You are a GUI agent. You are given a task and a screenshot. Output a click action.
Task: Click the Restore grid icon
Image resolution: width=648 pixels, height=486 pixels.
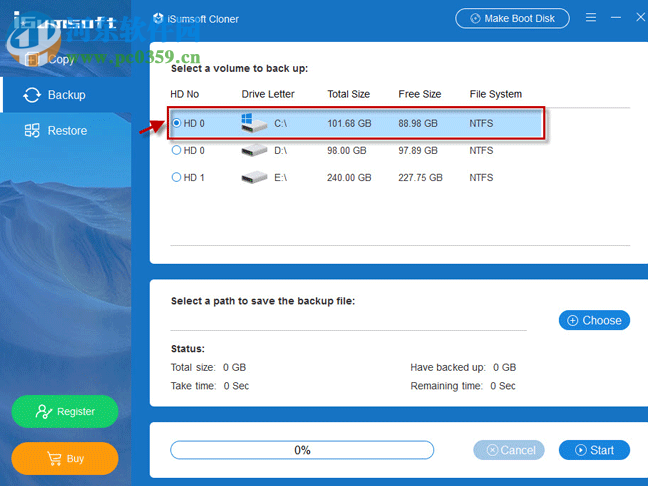32,131
